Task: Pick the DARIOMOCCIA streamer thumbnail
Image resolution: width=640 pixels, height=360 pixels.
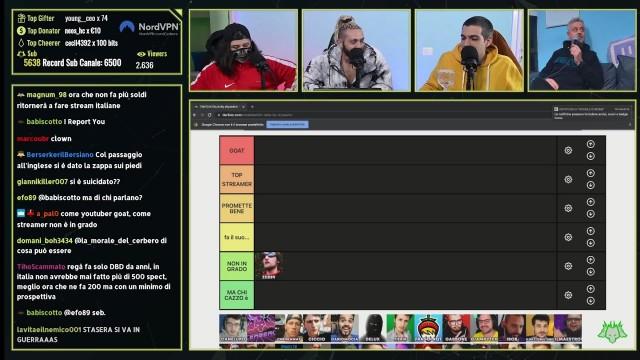Action: point(344,328)
